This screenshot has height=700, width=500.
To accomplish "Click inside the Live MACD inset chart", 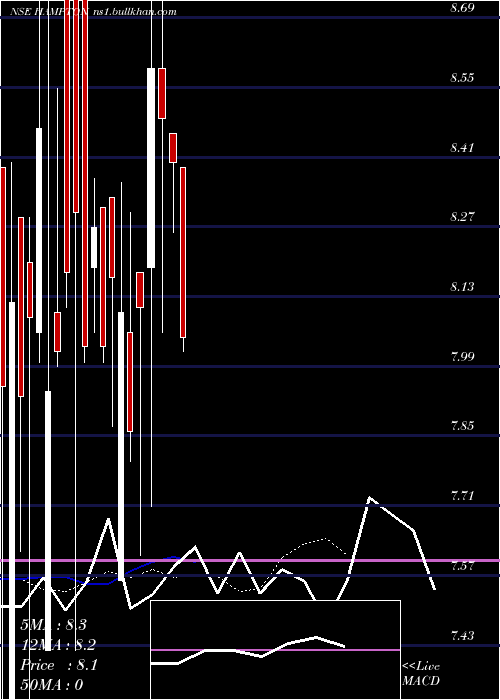I will pyautogui.click(x=275, y=650).
